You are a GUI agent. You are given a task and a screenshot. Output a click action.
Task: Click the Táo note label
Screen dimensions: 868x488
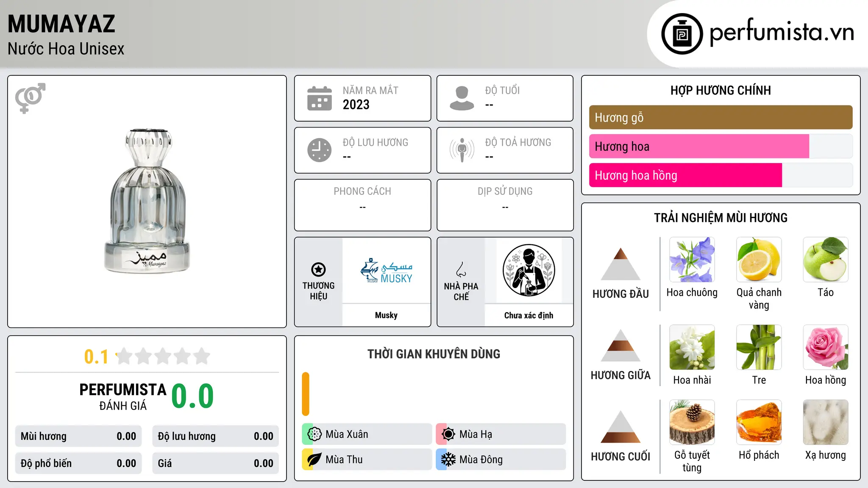click(x=826, y=293)
